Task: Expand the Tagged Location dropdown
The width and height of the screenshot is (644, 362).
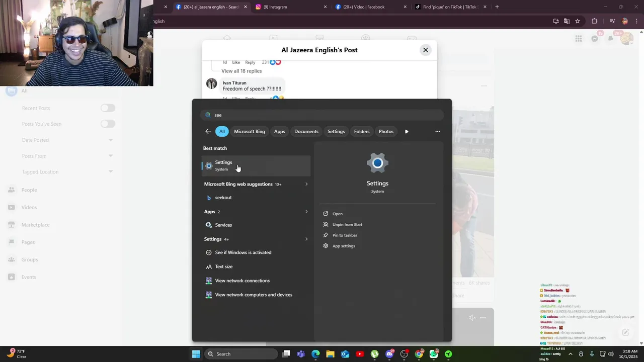Action: click(x=111, y=172)
